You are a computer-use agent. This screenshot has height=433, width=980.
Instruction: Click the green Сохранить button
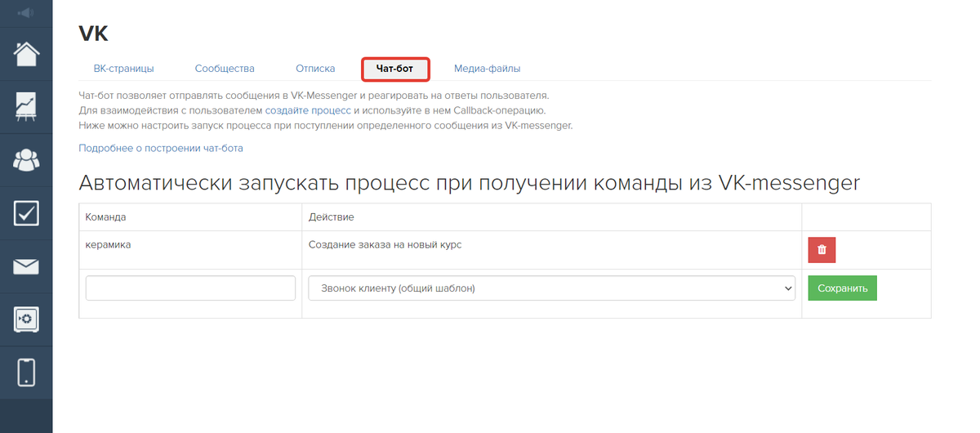pyautogui.click(x=842, y=288)
